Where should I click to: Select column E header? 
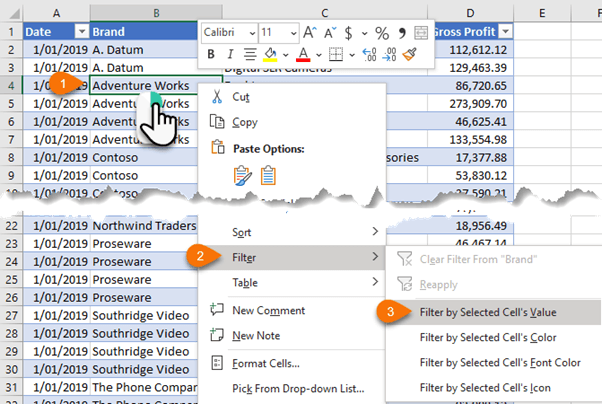(x=542, y=13)
